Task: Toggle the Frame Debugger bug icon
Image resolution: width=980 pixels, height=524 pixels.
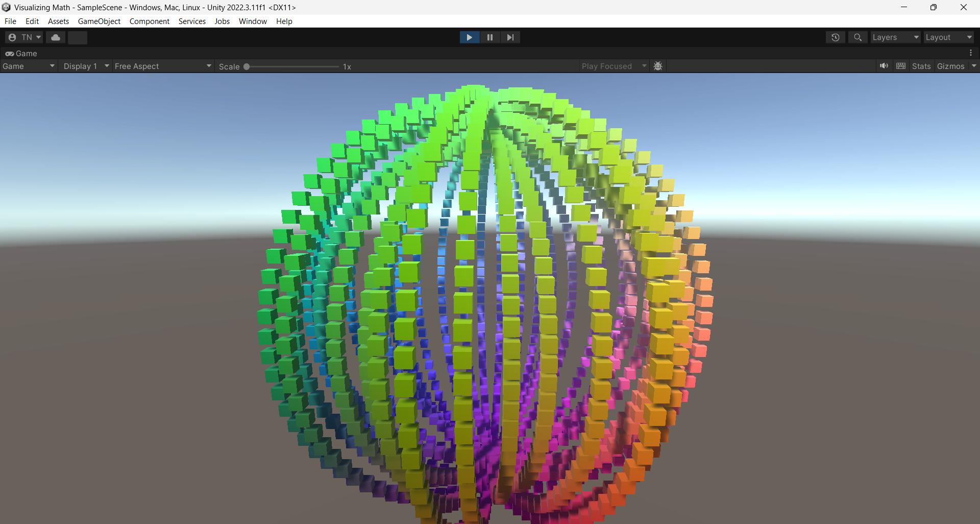Action: click(x=658, y=66)
